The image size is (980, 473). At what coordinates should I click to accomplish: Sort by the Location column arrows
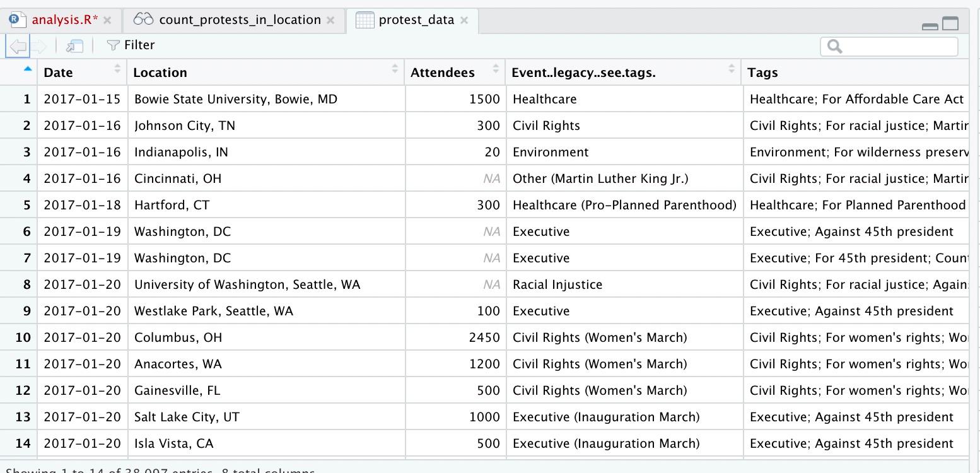click(x=395, y=69)
